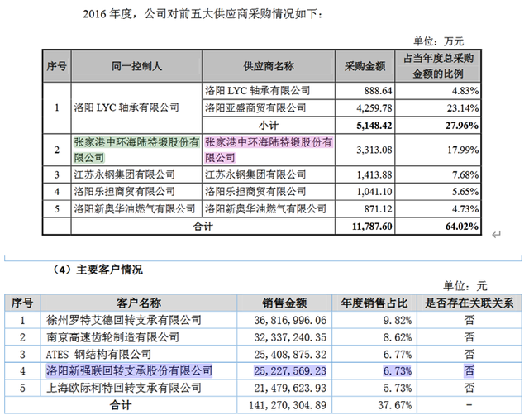Click the sales ratio '6.77%'
Image resolution: width=529 pixels, height=420 pixels.
pos(398,355)
